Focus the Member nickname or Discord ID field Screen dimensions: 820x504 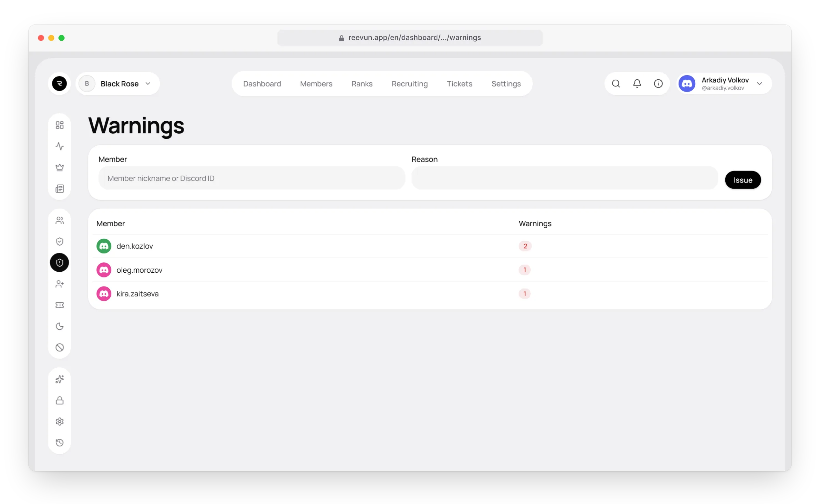(251, 178)
